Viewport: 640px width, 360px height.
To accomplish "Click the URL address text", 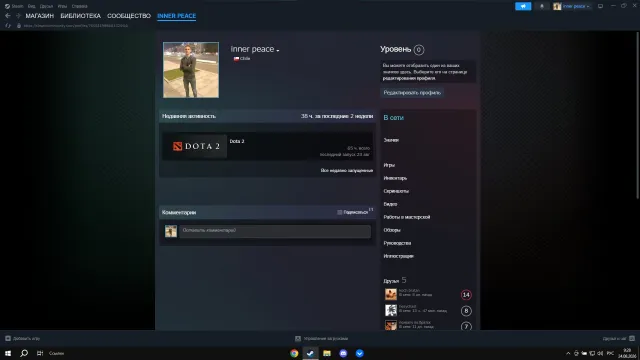I will tap(76, 25).
